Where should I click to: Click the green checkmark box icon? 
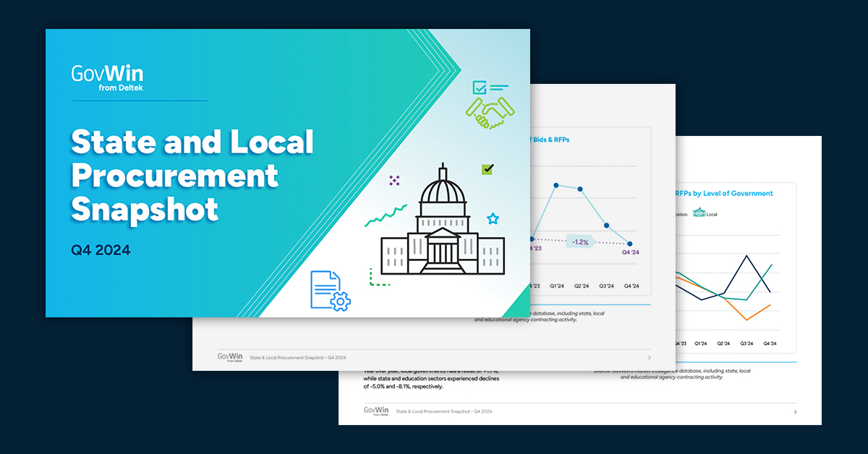pyautogui.click(x=488, y=169)
